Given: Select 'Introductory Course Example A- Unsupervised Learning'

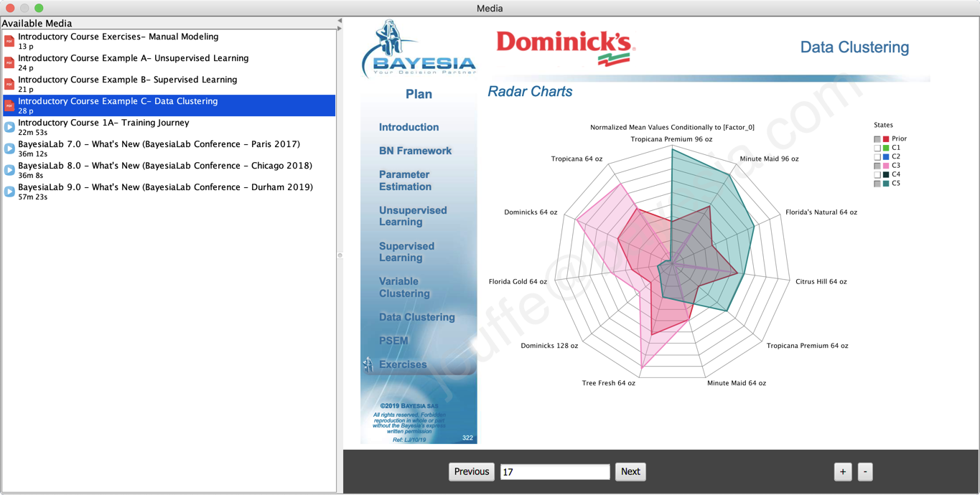Looking at the screenshot, I should pyautogui.click(x=169, y=62).
